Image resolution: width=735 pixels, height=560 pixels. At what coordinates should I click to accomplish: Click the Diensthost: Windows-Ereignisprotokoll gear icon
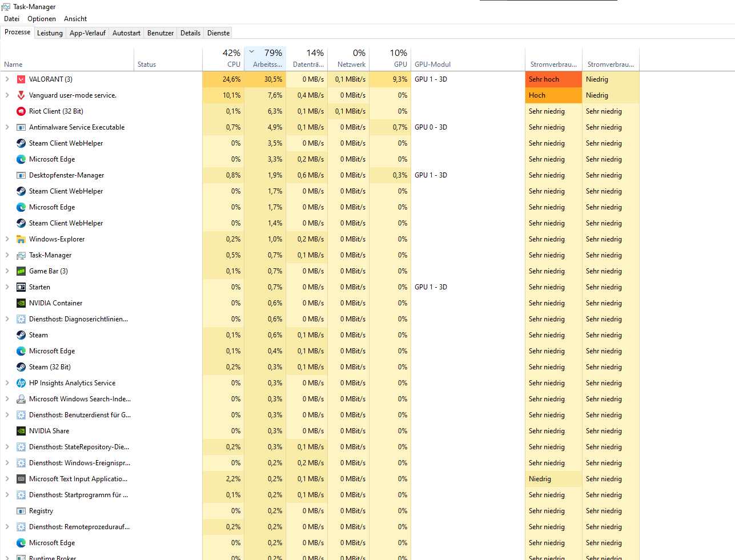21,463
